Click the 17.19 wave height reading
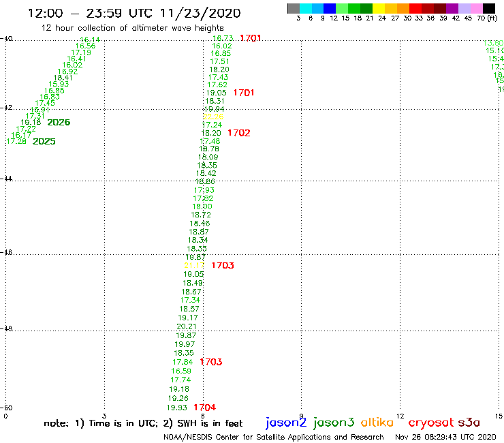This screenshot has width=504, height=443. pyautogui.click(x=81, y=52)
